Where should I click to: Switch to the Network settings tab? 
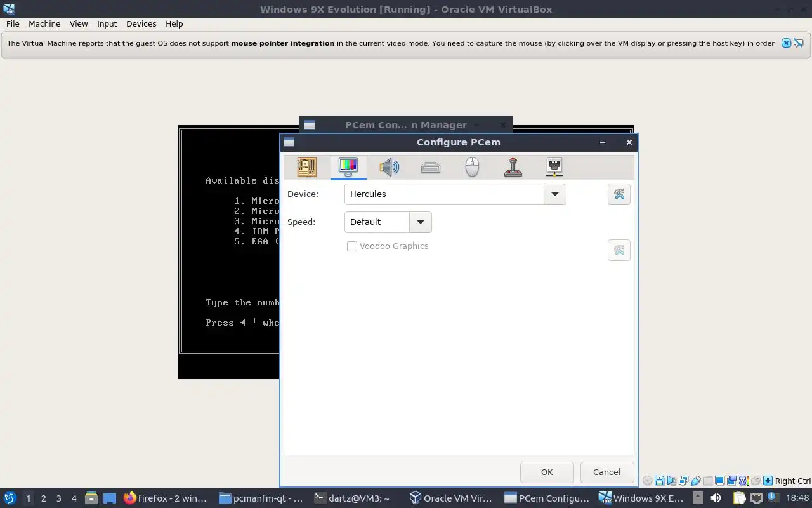coord(554,167)
